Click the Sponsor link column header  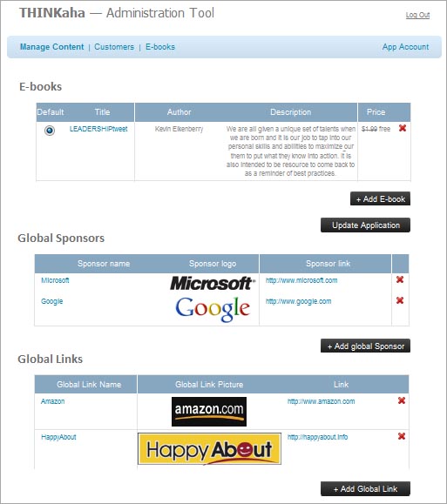[x=328, y=264]
